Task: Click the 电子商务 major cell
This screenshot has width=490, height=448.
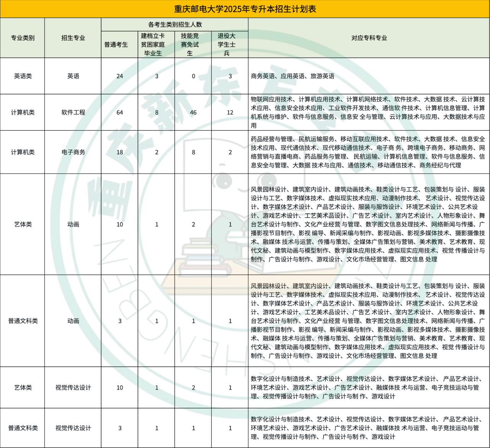Action: tap(73, 152)
